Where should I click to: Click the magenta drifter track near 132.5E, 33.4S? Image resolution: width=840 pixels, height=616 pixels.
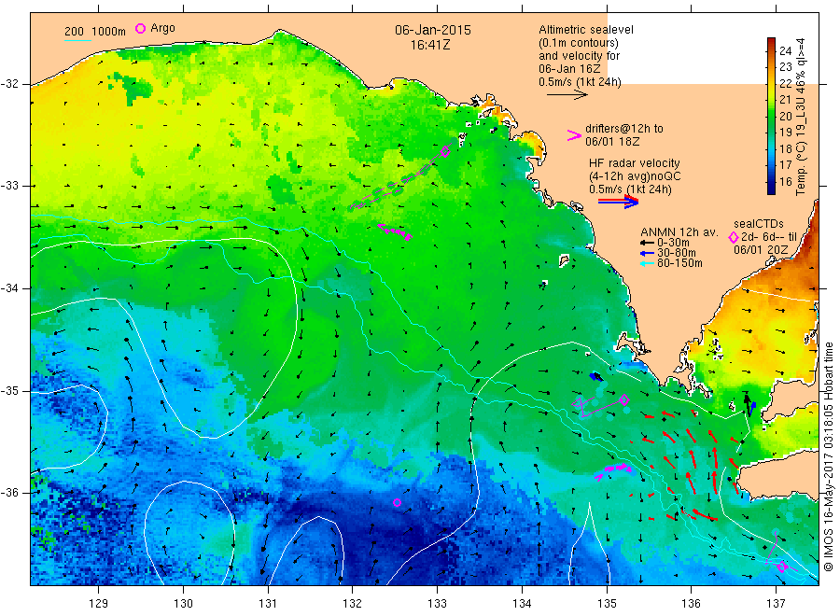(x=394, y=231)
